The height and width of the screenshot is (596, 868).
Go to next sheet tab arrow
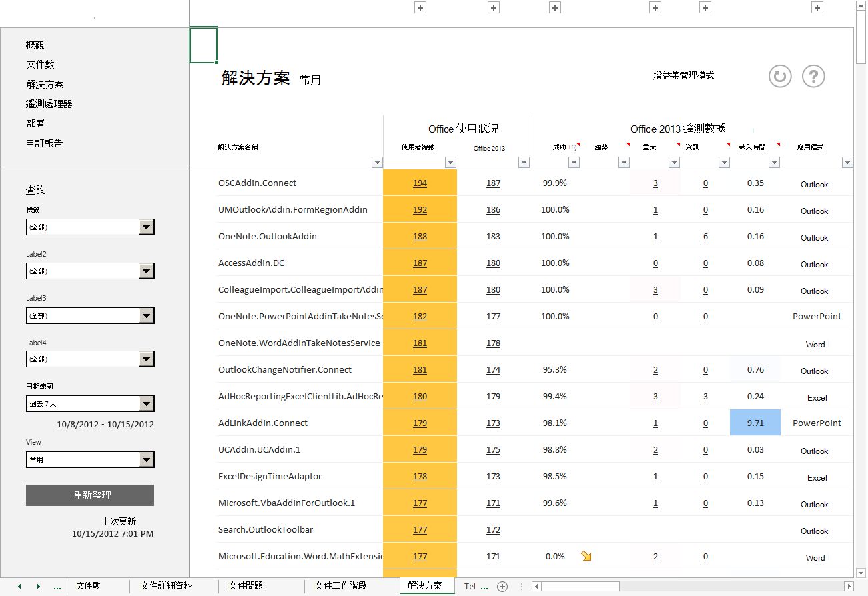click(38, 587)
